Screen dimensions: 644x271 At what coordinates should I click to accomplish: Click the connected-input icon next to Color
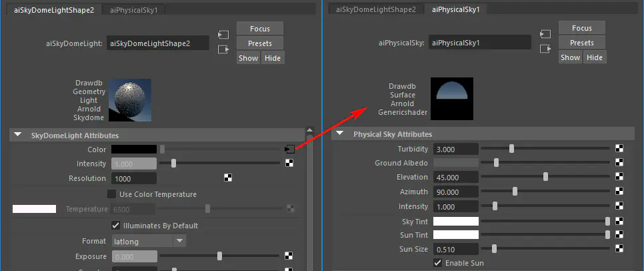point(289,149)
